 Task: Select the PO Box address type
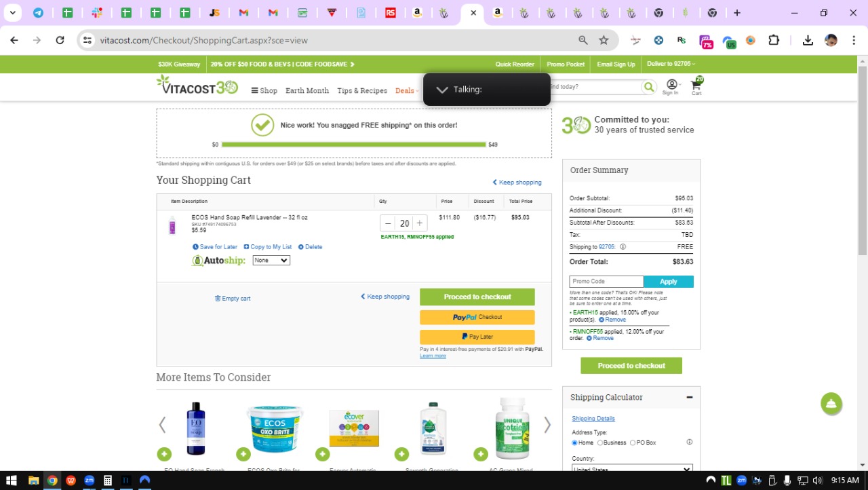pos(633,443)
